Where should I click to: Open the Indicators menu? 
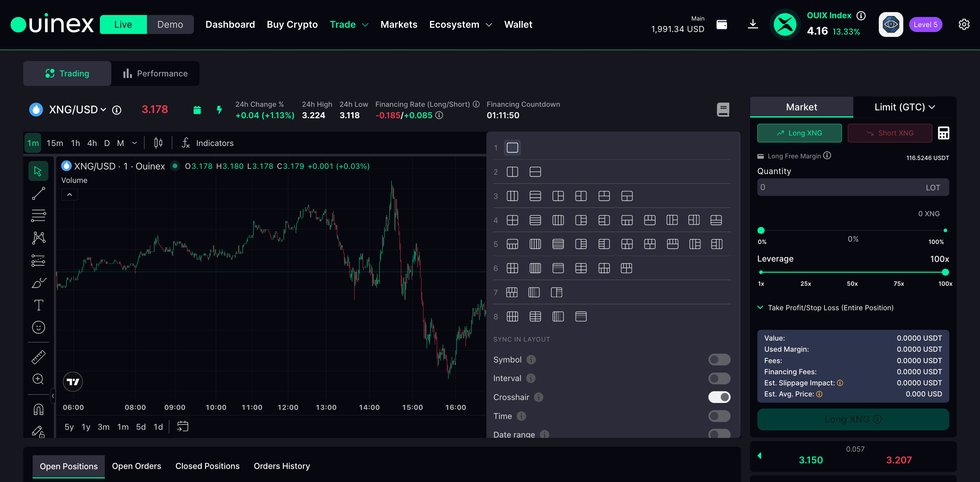208,143
